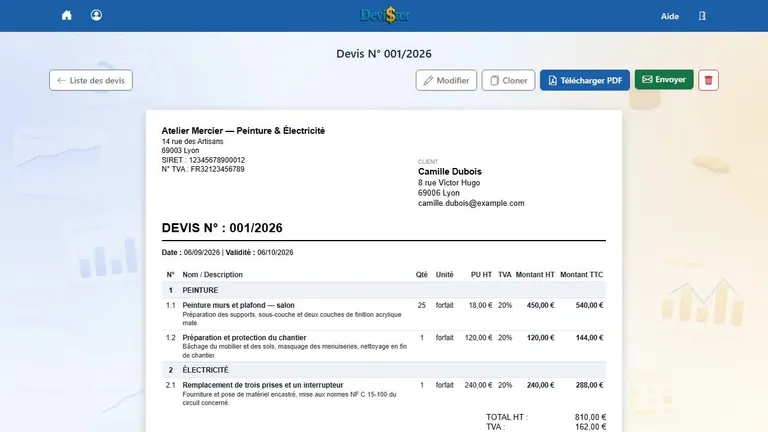Click the Devistor logo
Screen dimensions: 768x432
pyautogui.click(x=385, y=15)
